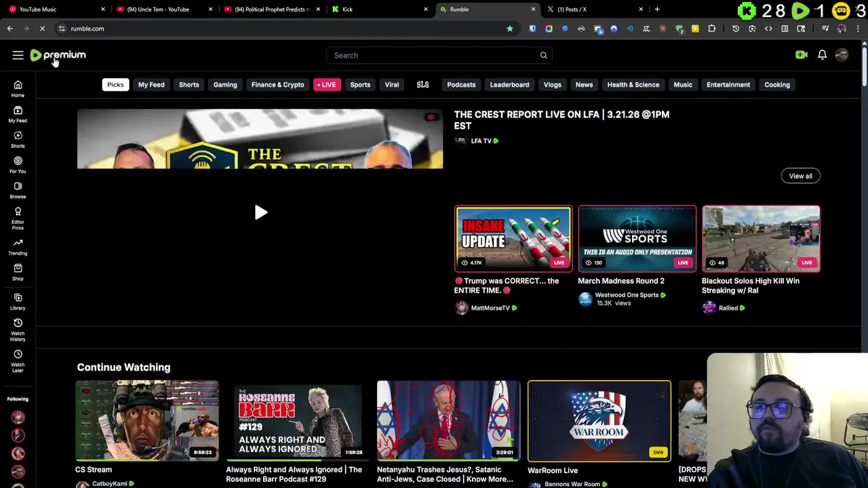This screenshot has width=868, height=488.
Task: Open the browser three-dot menu
Action: tap(858, 28)
